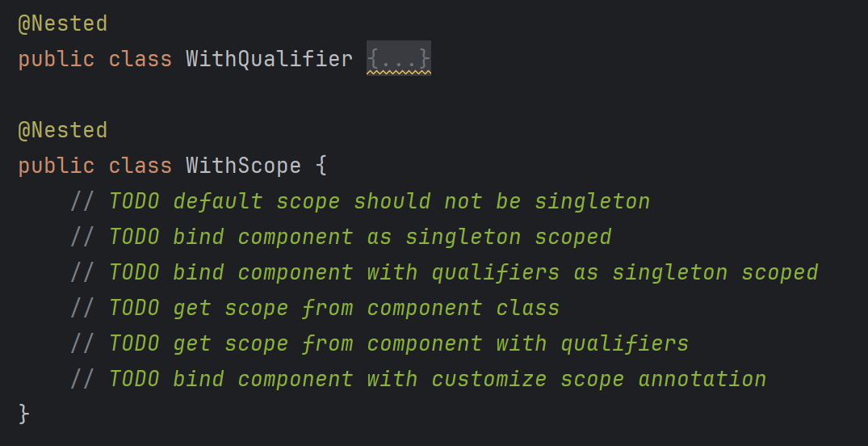Click the public keyword on WithScope line
Screen dimensions: 868x446
point(56,166)
